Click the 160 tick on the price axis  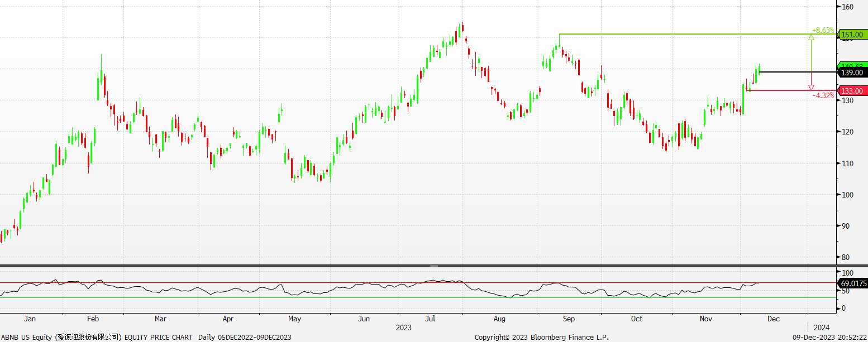click(x=847, y=7)
